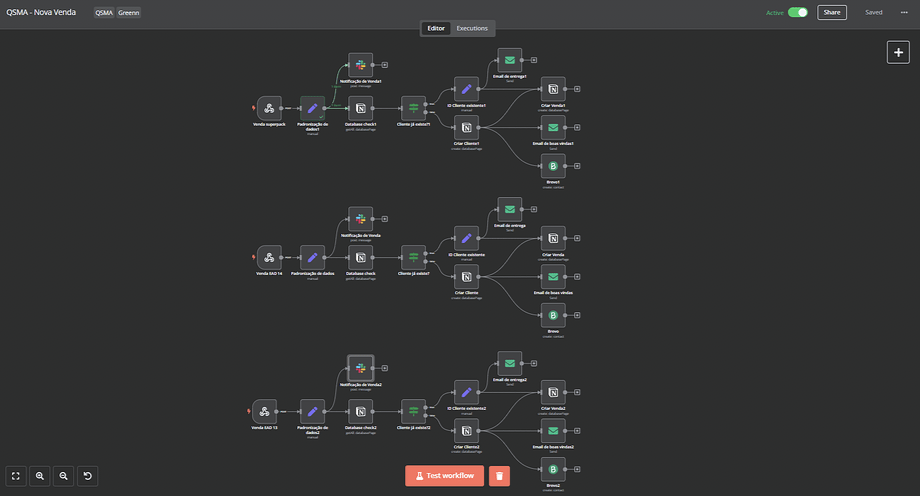The image size is (920, 496).
Task: Select the Cliente já existe?2 switch node
Action: click(413, 411)
